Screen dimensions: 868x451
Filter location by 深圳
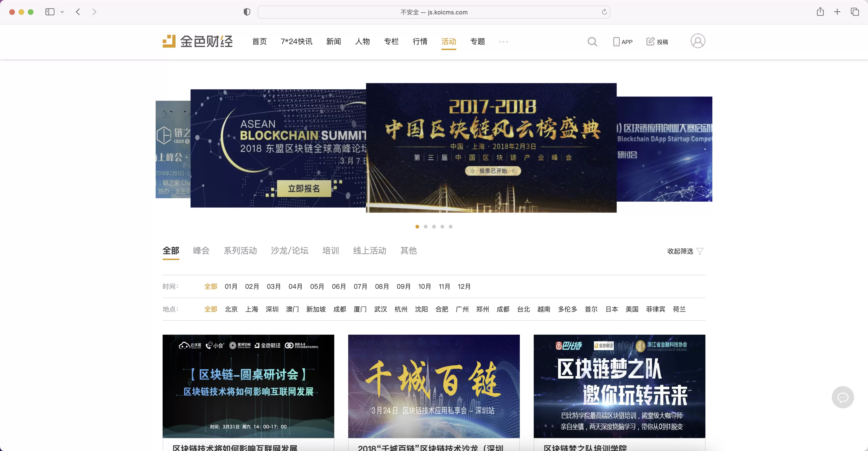click(272, 309)
